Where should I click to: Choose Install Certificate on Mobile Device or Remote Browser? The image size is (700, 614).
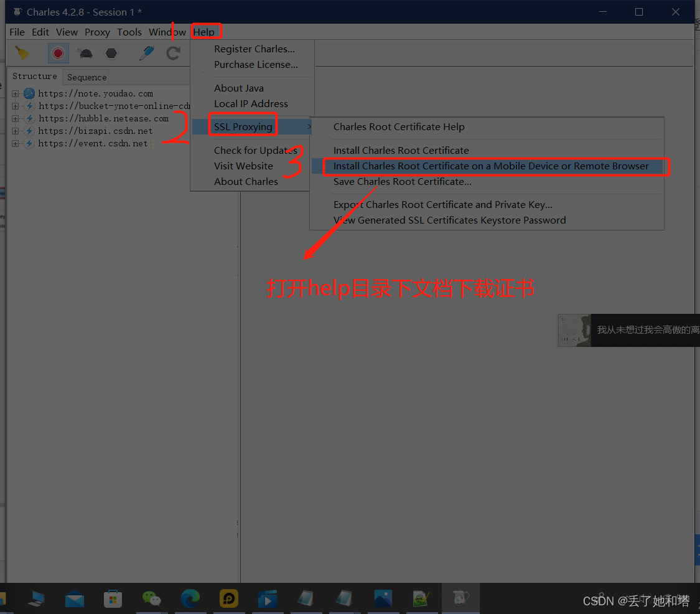coord(491,166)
